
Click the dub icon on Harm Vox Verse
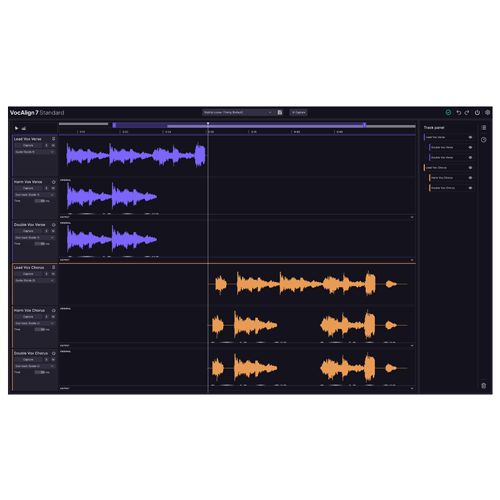53,182
